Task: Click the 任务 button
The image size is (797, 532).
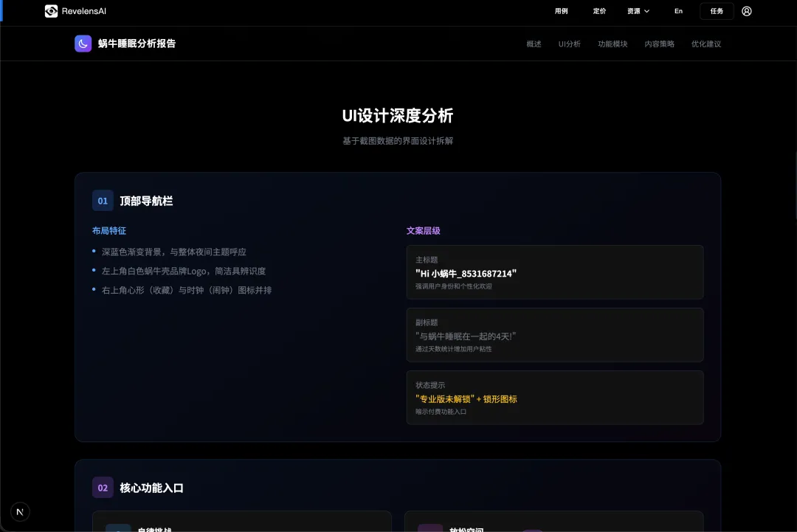Action: click(717, 11)
